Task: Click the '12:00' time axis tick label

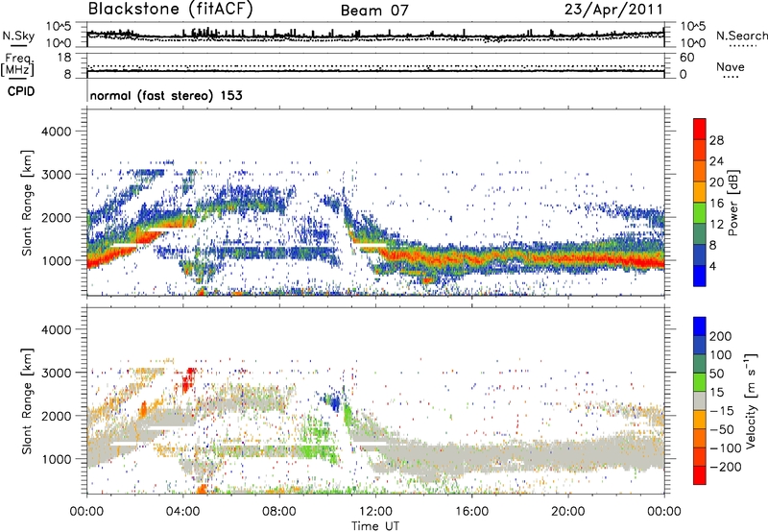Action: (x=375, y=512)
